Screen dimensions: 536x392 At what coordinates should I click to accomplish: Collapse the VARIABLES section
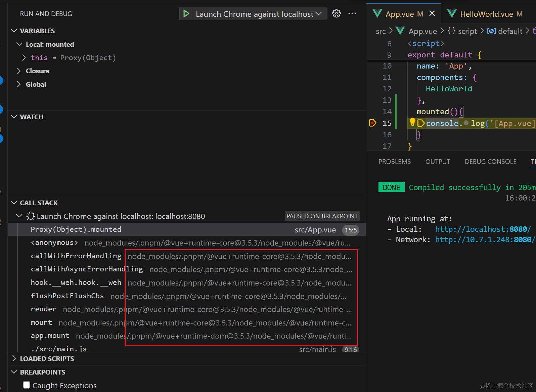14,31
